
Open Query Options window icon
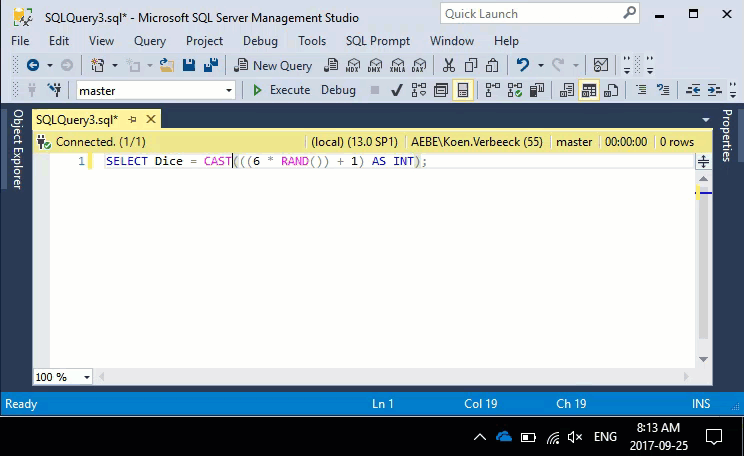441,90
